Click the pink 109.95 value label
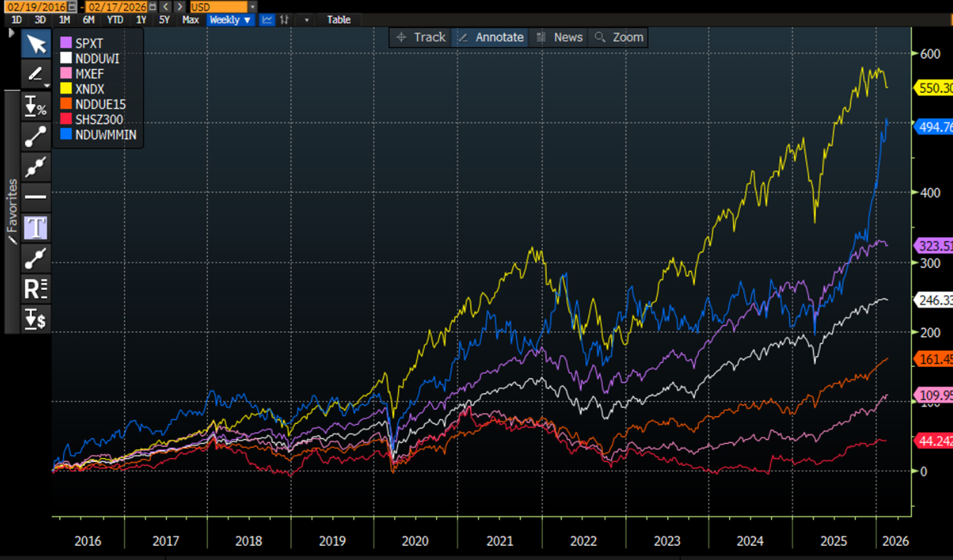Image resolution: width=953 pixels, height=560 pixels. point(935,395)
